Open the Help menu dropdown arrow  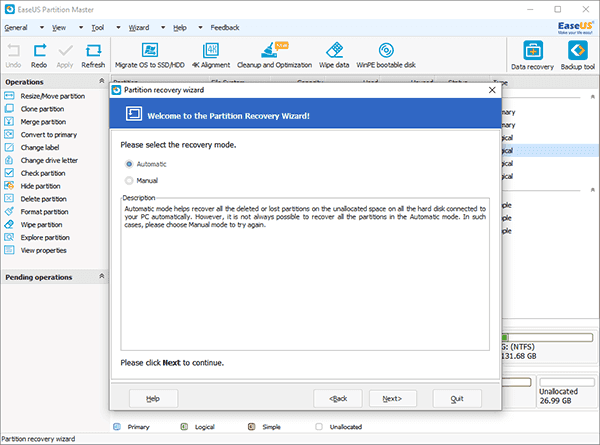pyautogui.click(x=200, y=28)
